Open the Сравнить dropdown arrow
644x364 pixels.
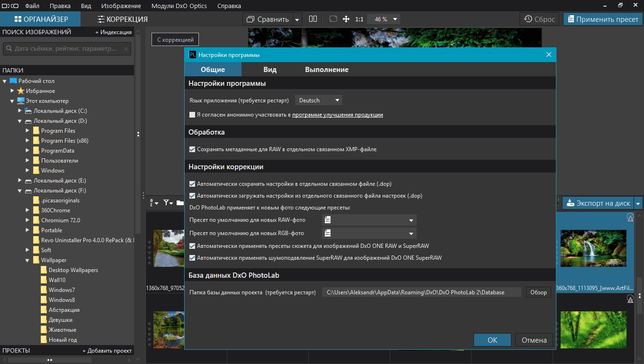297,19
